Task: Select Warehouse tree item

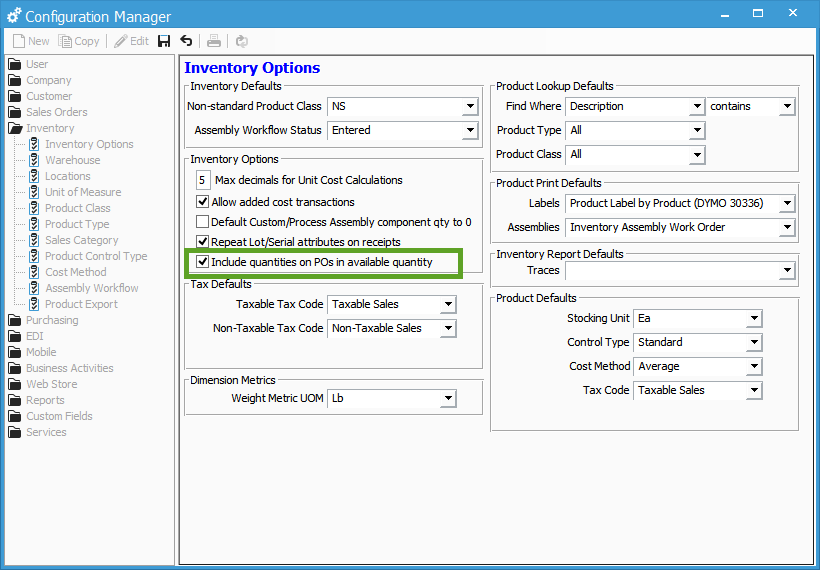Action: point(65,160)
